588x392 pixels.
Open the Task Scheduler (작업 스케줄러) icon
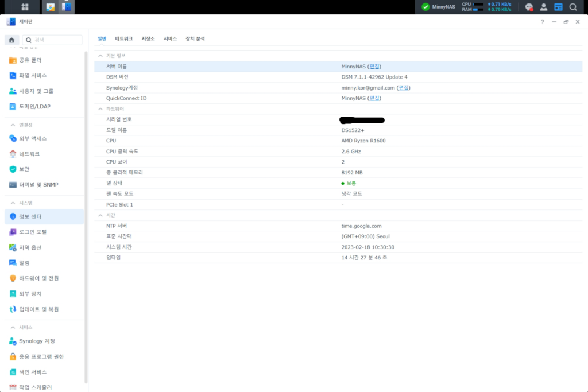pos(13,387)
